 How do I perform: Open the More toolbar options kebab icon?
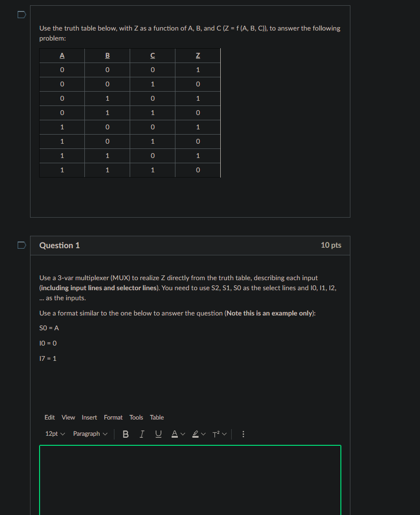(243, 434)
